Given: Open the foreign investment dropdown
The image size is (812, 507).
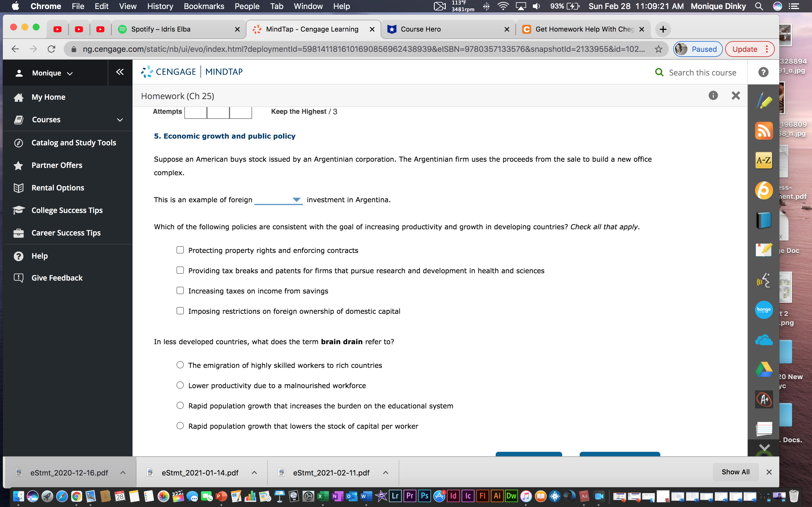Looking at the screenshot, I should tap(296, 199).
